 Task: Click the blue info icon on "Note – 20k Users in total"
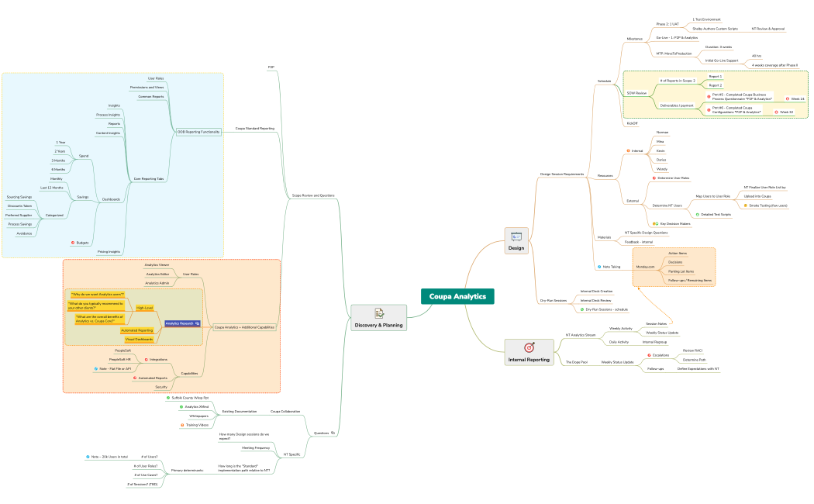coord(88,457)
